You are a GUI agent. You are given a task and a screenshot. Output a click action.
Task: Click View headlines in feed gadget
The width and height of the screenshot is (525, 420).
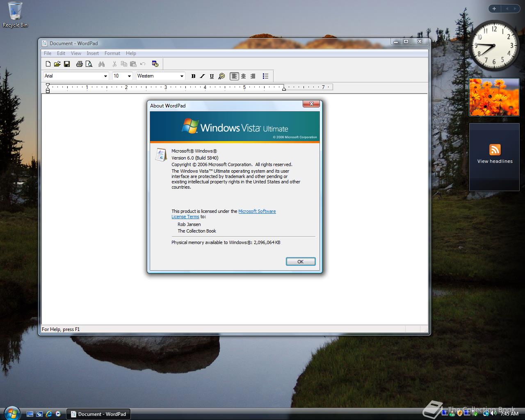[495, 161]
